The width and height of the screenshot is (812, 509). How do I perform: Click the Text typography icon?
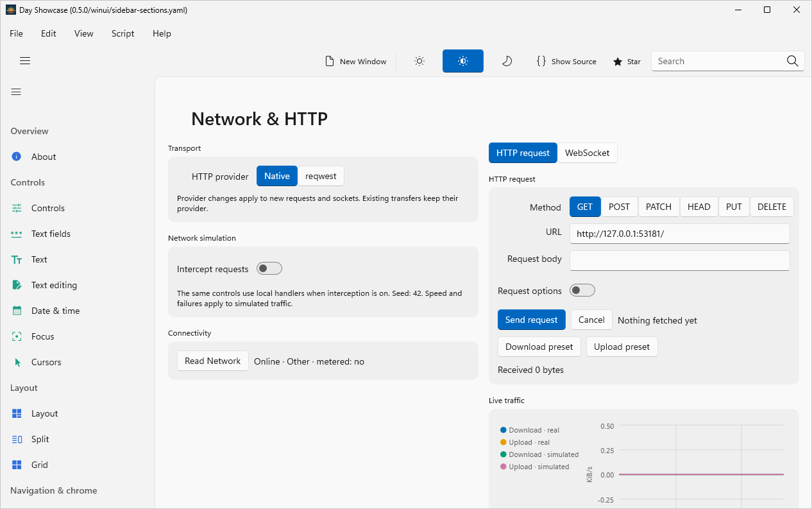[x=17, y=259]
